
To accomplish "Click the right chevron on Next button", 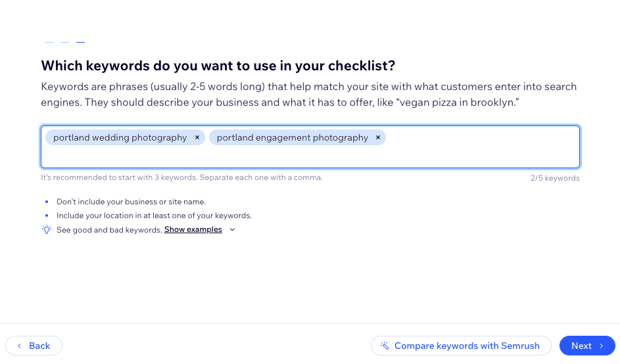I will pyautogui.click(x=602, y=346).
